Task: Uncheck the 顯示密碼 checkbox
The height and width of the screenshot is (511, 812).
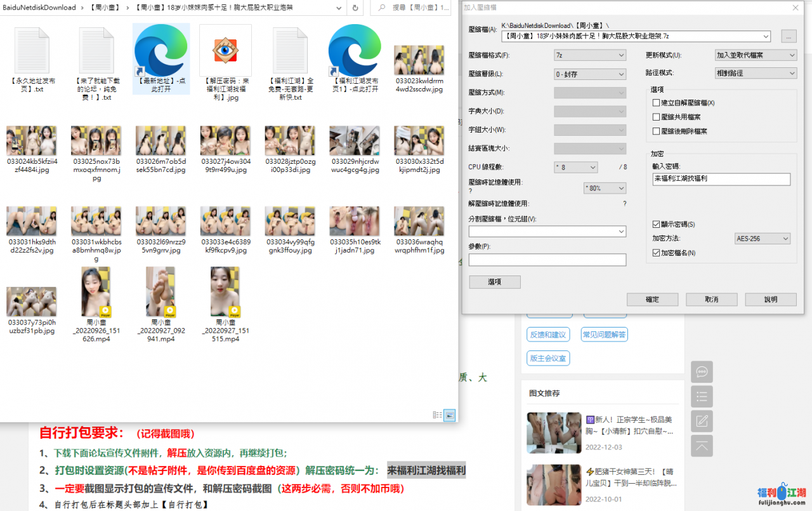Action: [x=657, y=224]
